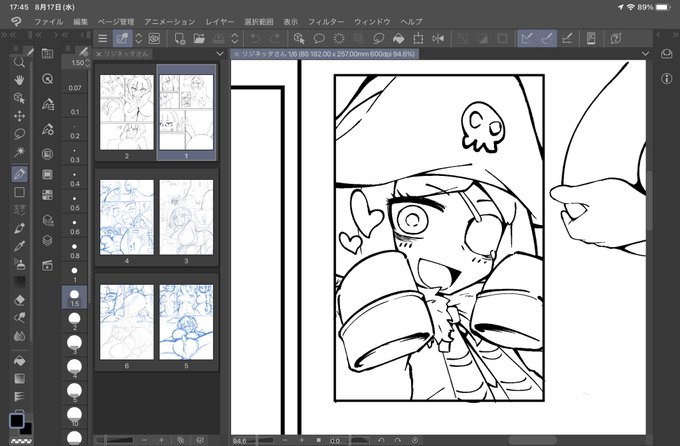Click the Open file folder icon
The image size is (680, 446).
199,39
